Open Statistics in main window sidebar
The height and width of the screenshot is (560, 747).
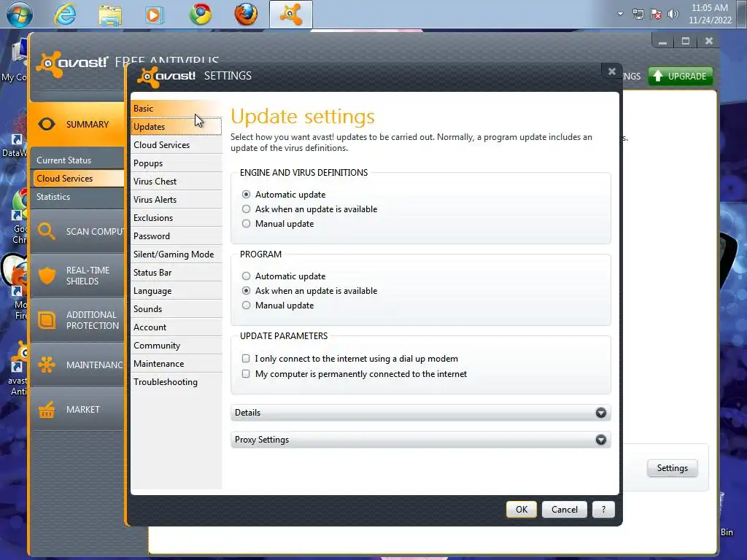77,197
